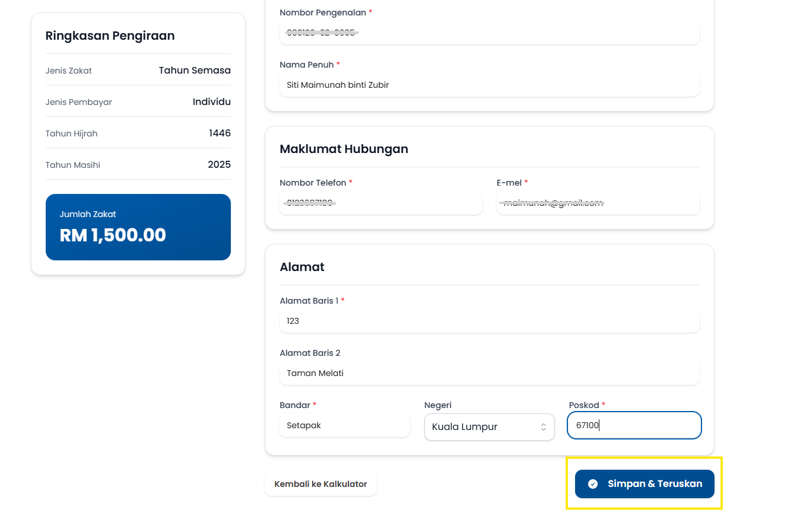The height and width of the screenshot is (532, 800).
Task: Go back via Kembali ke Kalkulator
Action: pyautogui.click(x=320, y=484)
